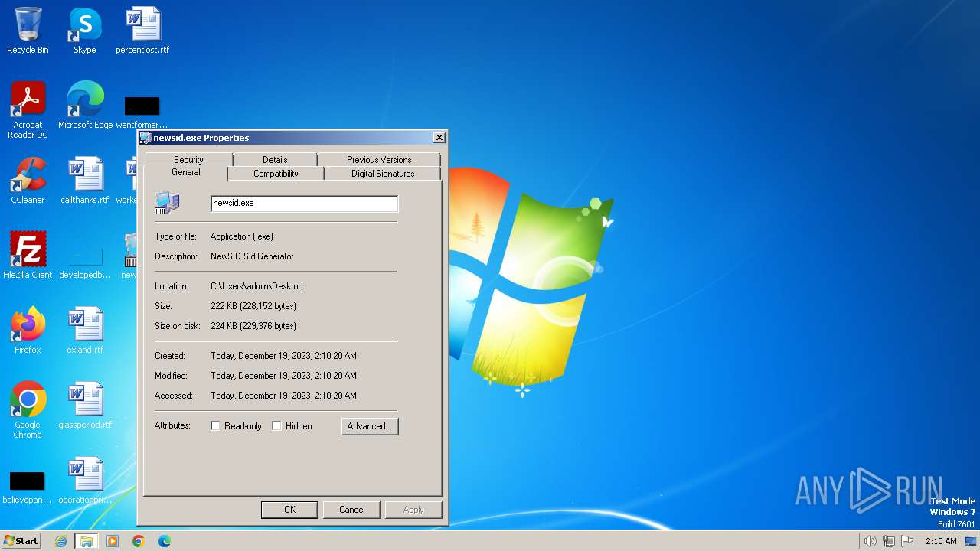This screenshot has width=980, height=551.
Task: Launch Skype from the desktop
Action: [84, 31]
